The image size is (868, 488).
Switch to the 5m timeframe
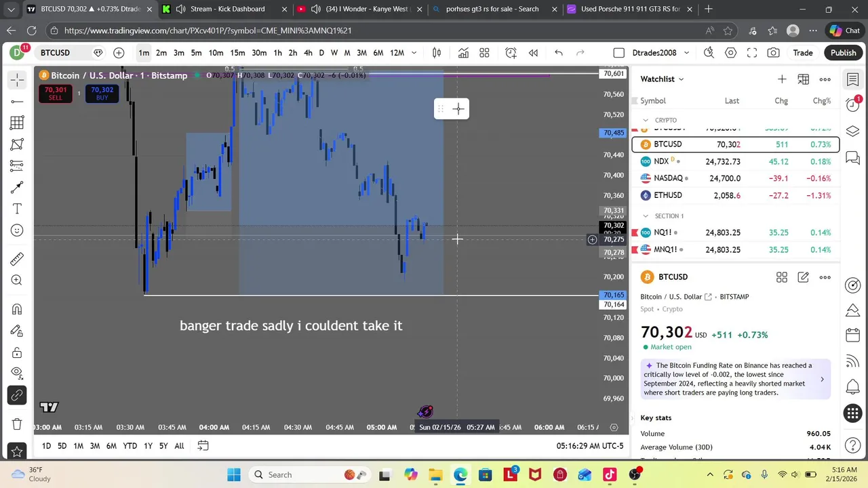196,53
